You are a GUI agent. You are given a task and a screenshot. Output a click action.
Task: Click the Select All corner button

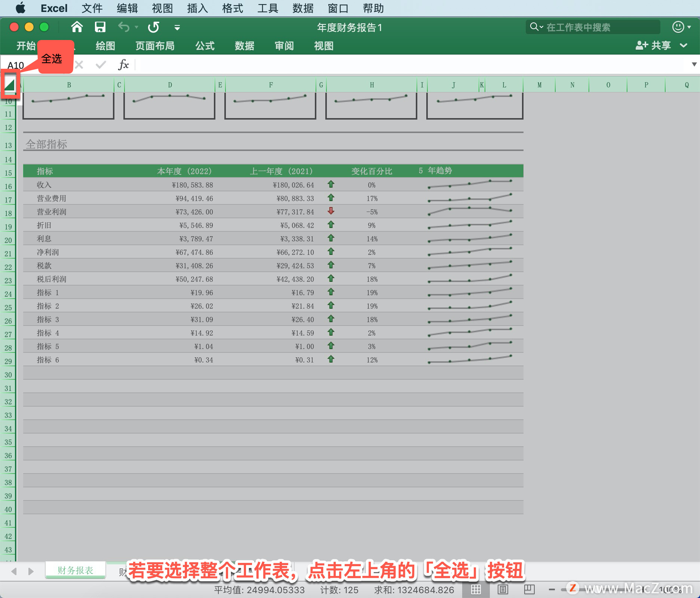10,85
